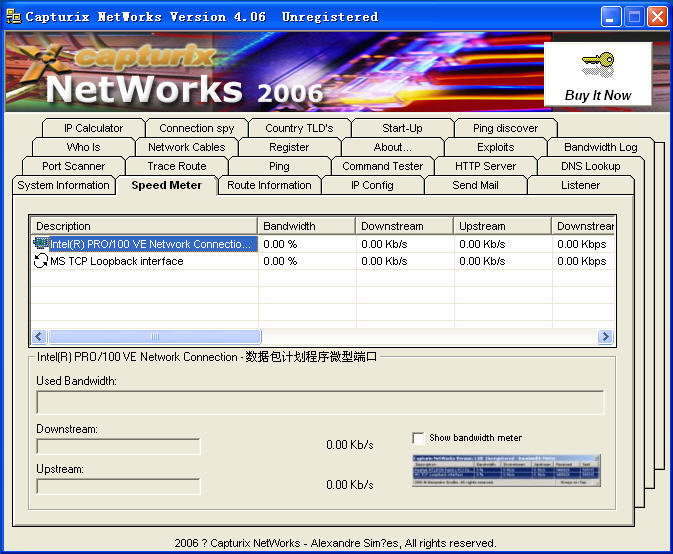This screenshot has height=554, width=673.
Task: Open the Bandwidth Log tab
Action: 600,147
